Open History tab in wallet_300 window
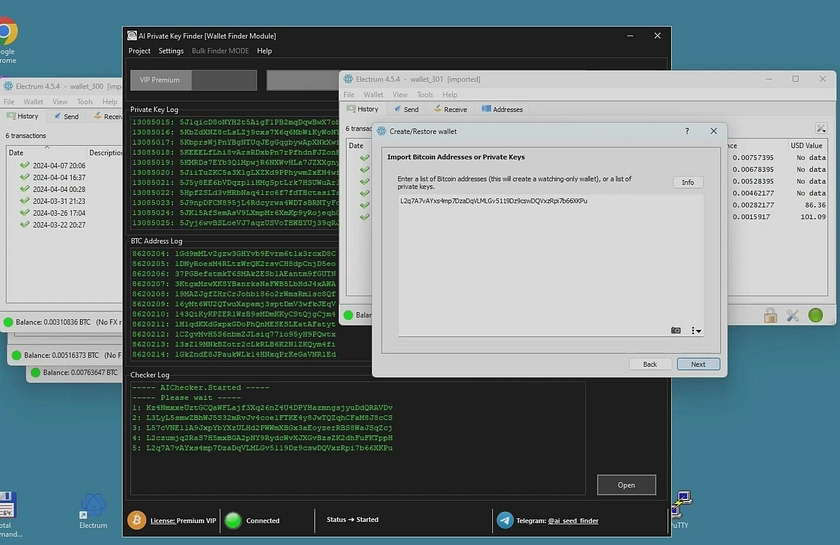 [x=22, y=116]
